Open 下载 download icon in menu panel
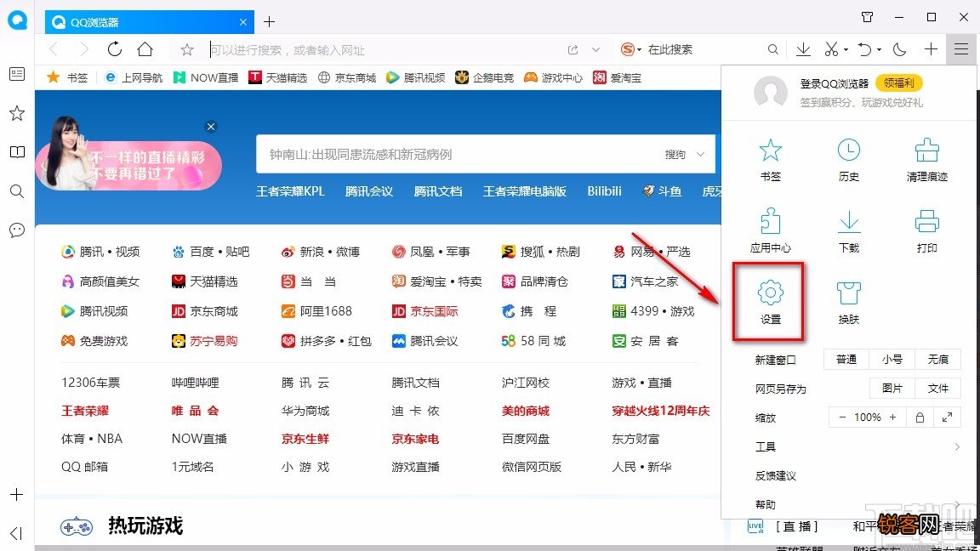Viewport: 980px width, 551px height. pyautogui.click(x=848, y=231)
